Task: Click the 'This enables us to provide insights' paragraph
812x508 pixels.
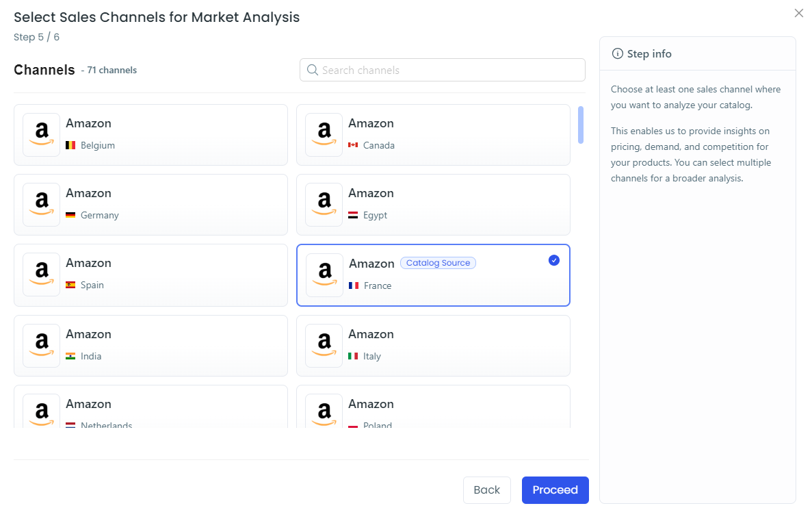Action: pos(691,155)
